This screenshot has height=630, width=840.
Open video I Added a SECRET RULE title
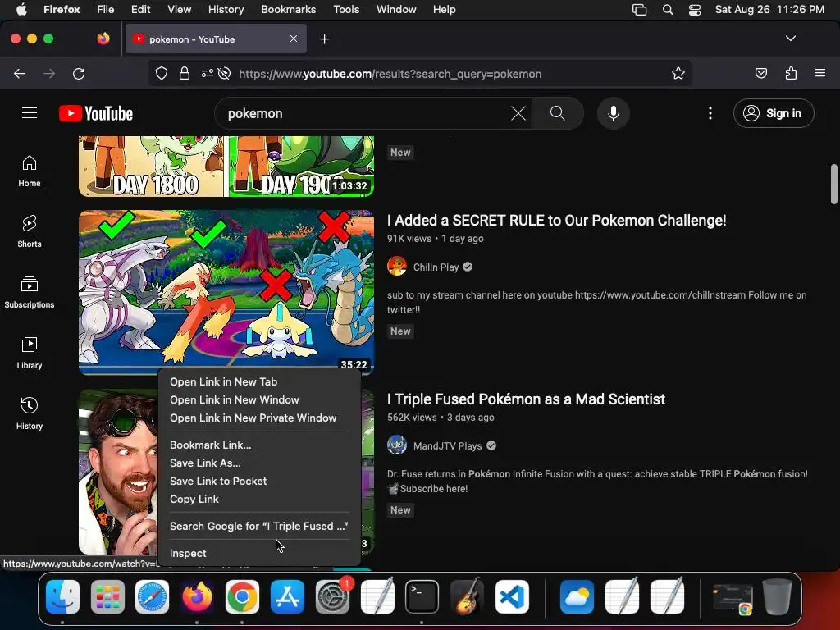[x=557, y=220]
